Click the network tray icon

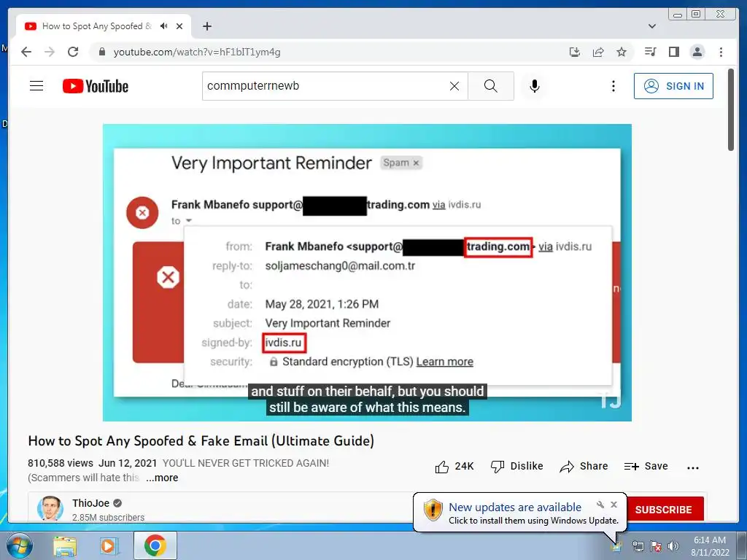638,546
